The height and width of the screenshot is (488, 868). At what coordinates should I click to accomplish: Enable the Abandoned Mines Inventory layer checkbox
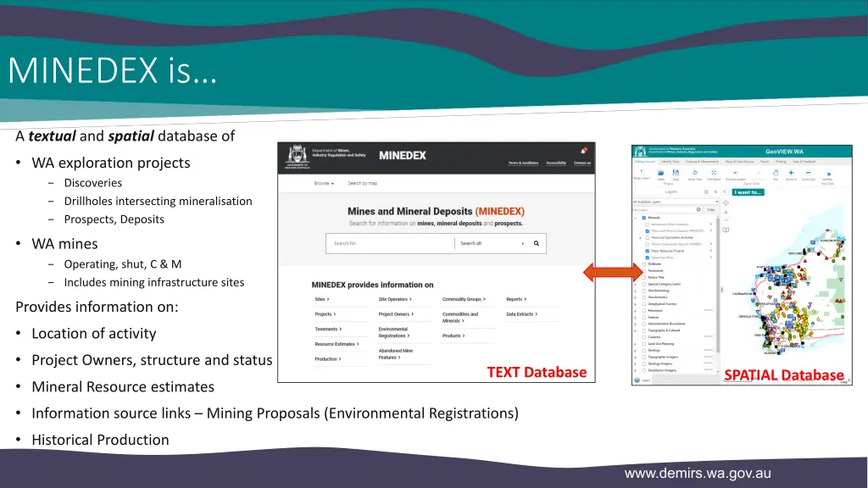pyautogui.click(x=647, y=225)
